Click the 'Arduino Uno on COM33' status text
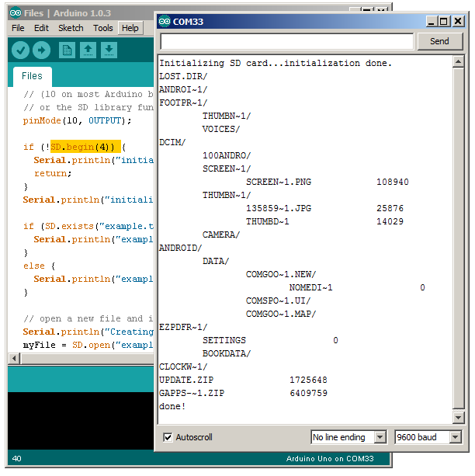The height and width of the screenshot is (476, 475). (330, 458)
